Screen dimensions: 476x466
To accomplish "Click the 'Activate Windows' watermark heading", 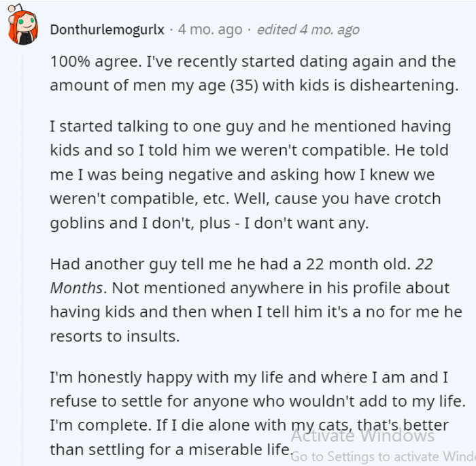I will tap(362, 436).
